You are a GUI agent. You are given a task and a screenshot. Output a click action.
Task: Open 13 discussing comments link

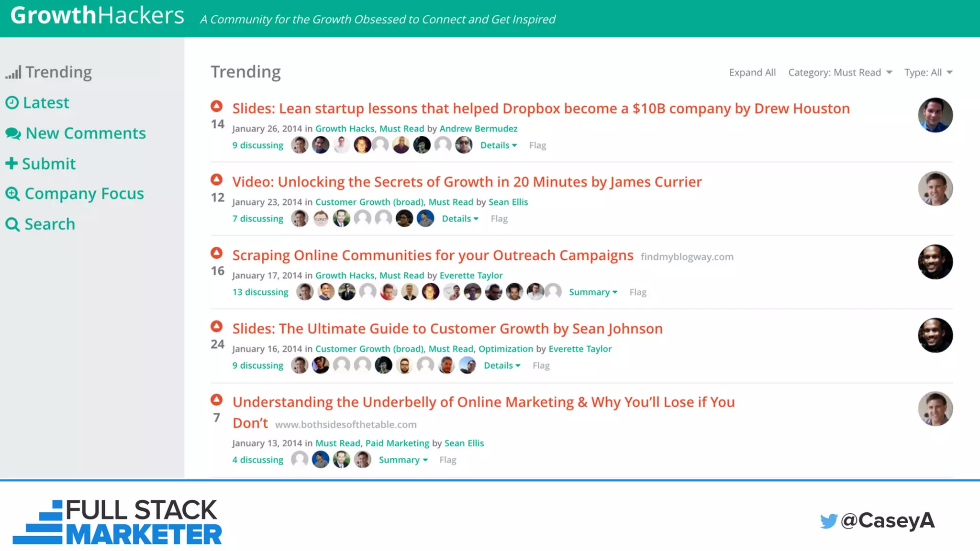(x=260, y=292)
